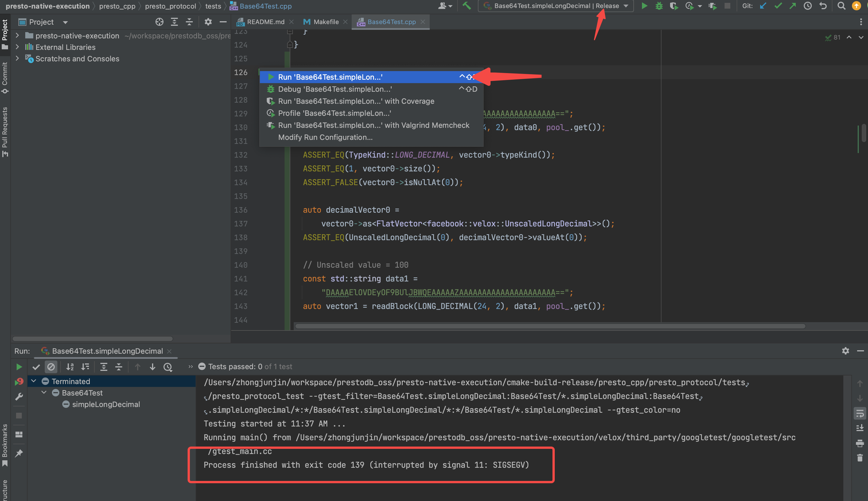868x501 pixels.
Task: Click Git update project arrow icon
Action: pos(763,6)
